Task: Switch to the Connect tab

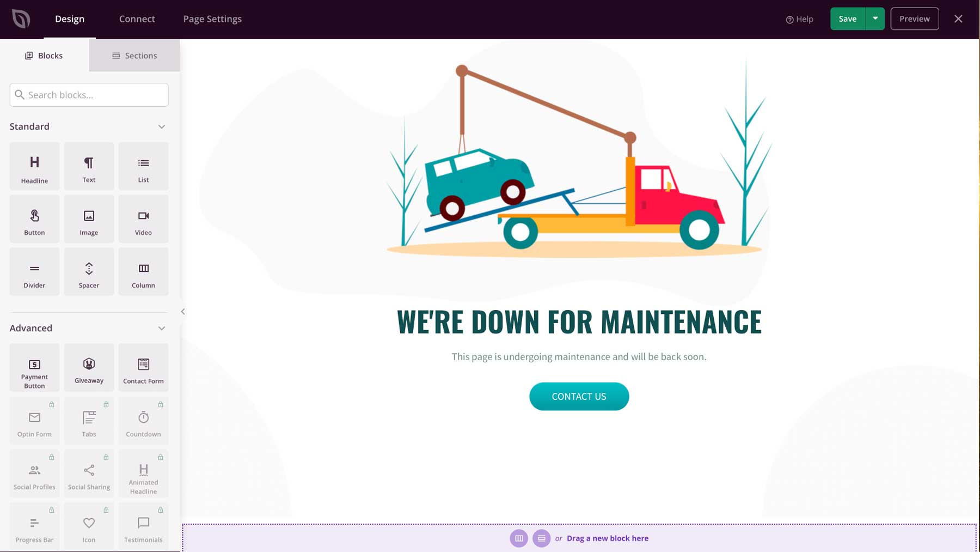Action: point(137,19)
